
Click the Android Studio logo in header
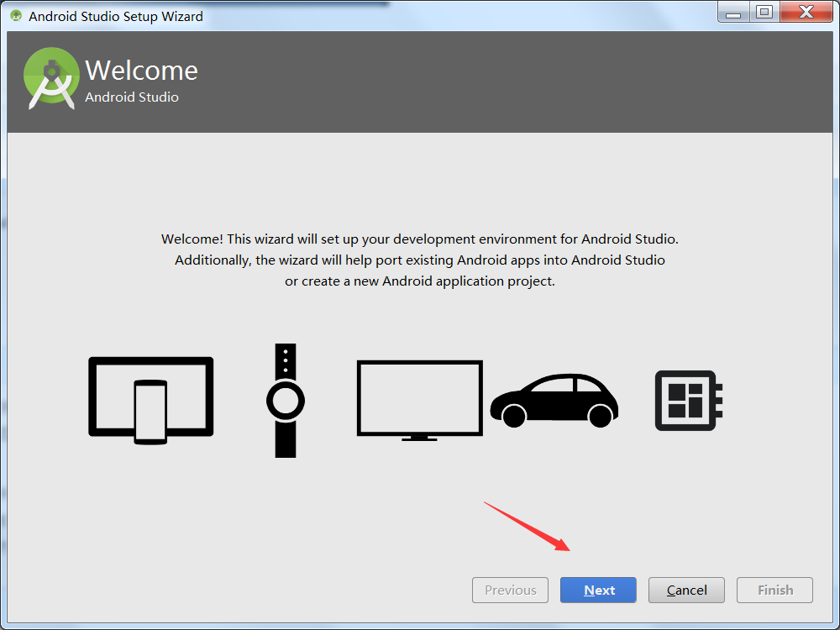point(51,78)
